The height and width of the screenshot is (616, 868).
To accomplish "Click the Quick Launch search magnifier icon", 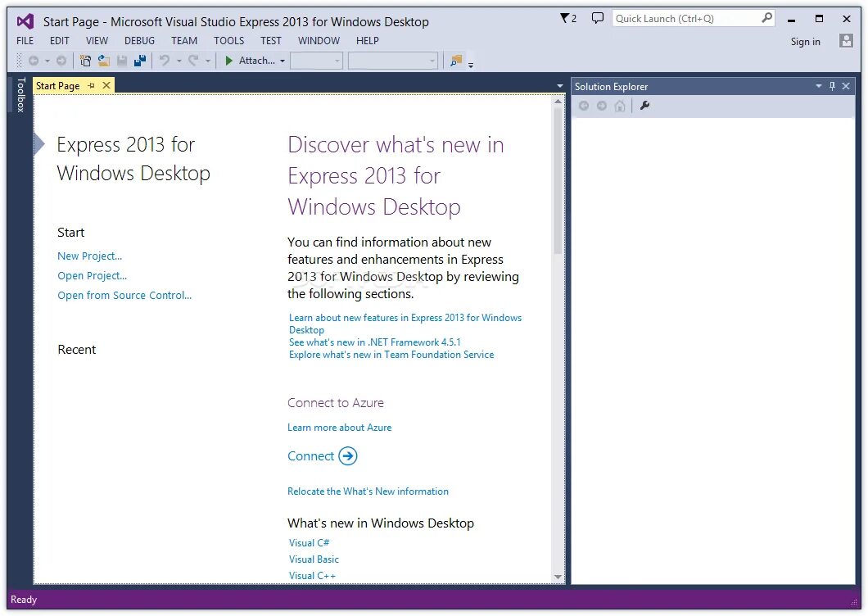I will (766, 18).
